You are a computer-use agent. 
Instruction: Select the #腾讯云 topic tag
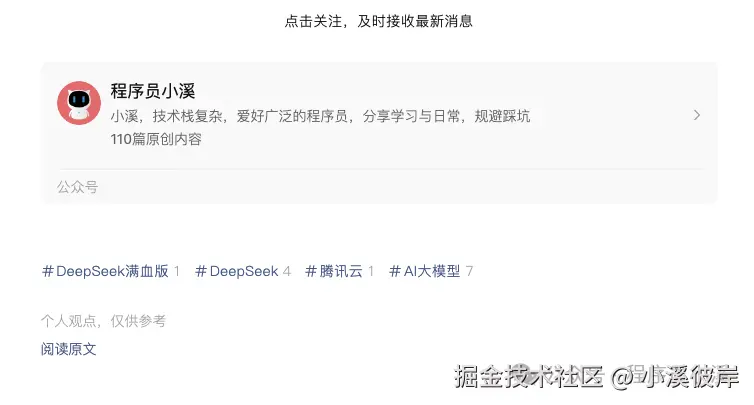(334, 271)
